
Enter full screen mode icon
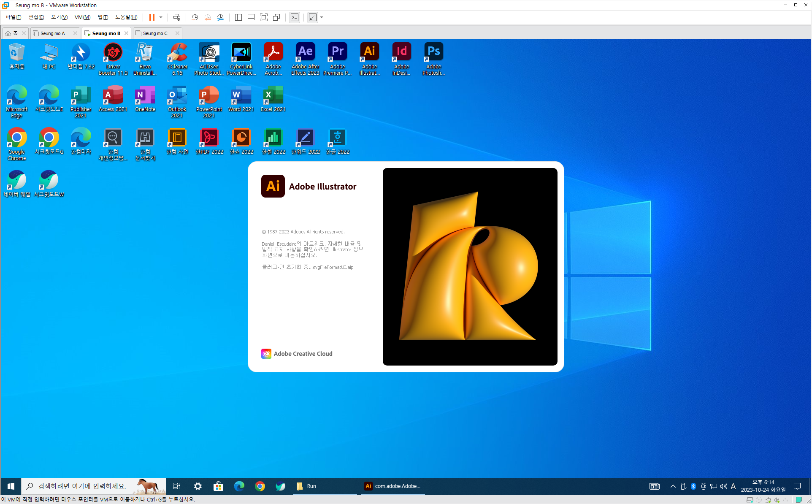tap(264, 17)
